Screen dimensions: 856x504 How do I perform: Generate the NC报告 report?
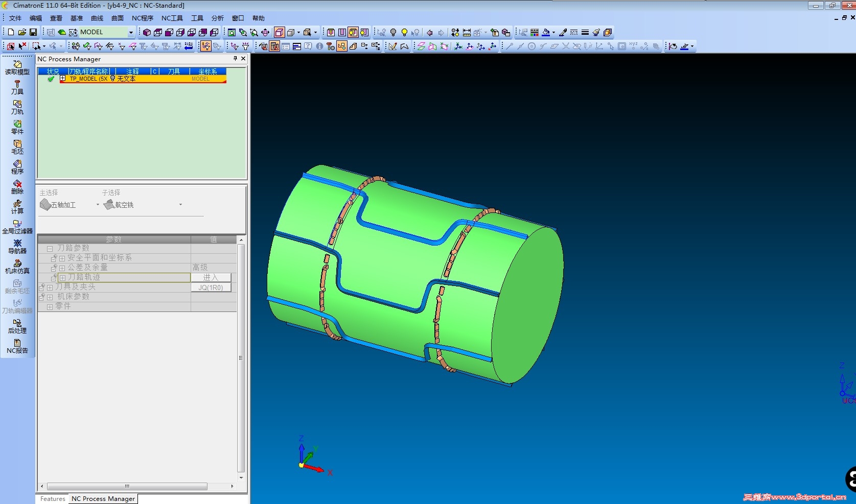(17, 347)
